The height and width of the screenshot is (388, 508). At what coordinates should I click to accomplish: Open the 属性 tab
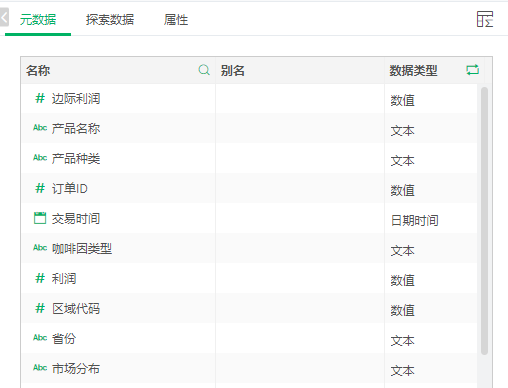click(x=176, y=20)
